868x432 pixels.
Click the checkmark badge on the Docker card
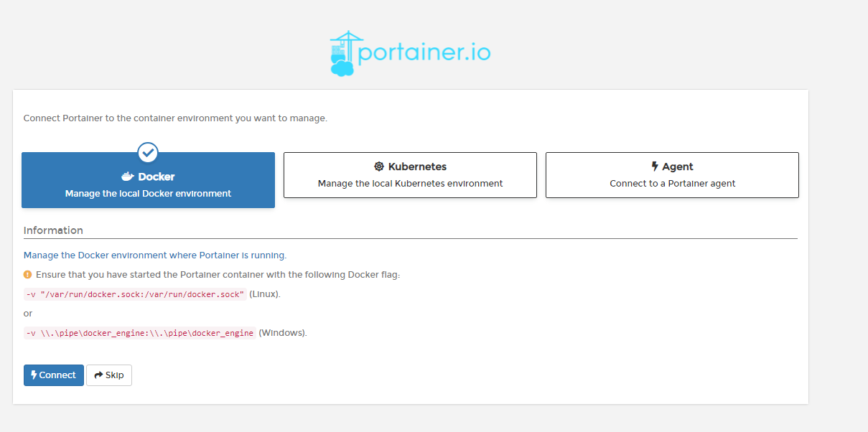(148, 152)
